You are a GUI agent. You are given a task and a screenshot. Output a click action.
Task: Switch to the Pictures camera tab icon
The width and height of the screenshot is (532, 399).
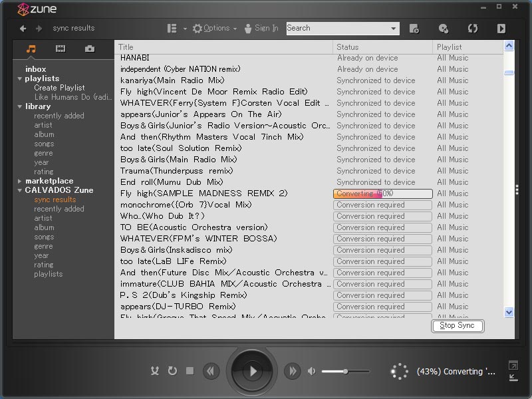click(x=90, y=49)
